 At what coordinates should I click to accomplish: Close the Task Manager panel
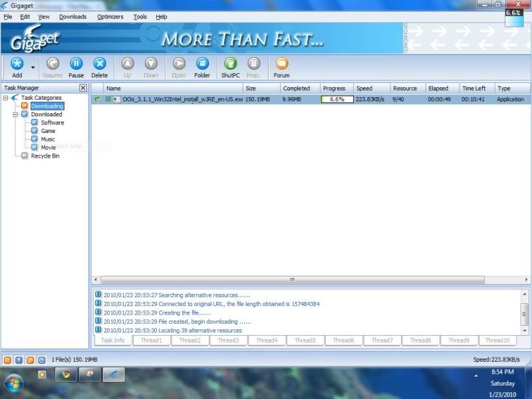83,88
